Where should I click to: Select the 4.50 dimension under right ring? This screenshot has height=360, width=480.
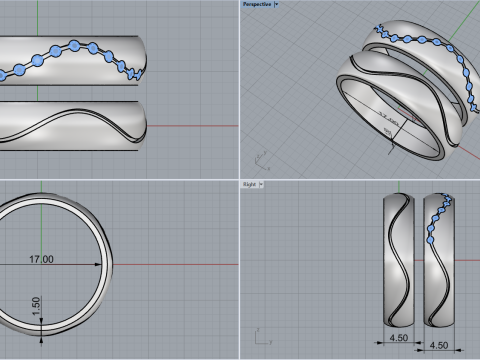[439, 345]
